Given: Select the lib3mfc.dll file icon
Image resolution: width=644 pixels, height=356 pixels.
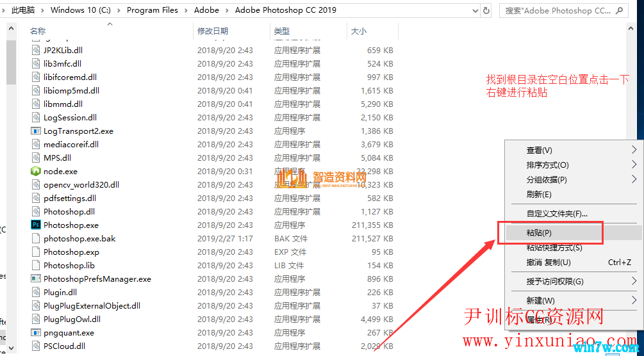Looking at the screenshot, I should (36, 63).
